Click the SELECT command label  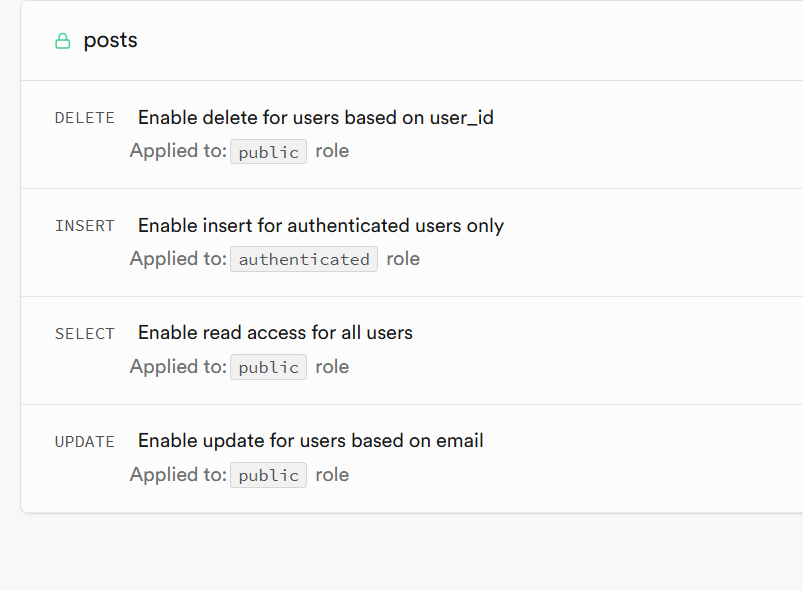[x=85, y=334]
